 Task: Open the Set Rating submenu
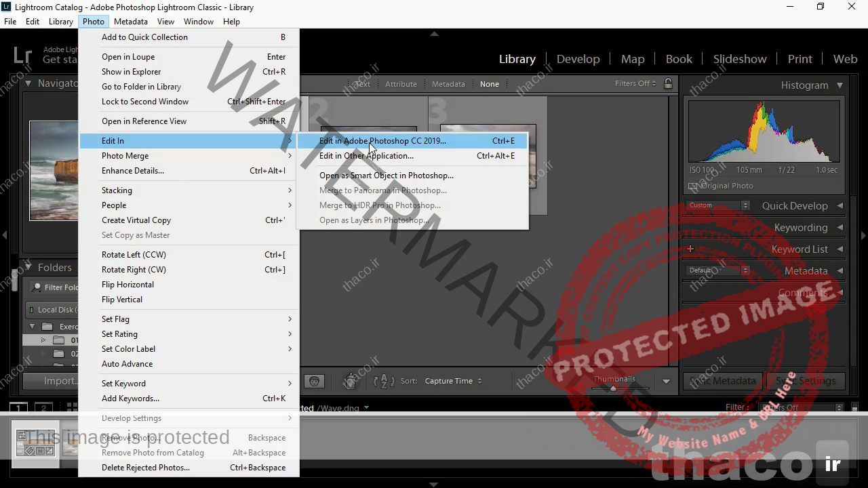[189, 334]
